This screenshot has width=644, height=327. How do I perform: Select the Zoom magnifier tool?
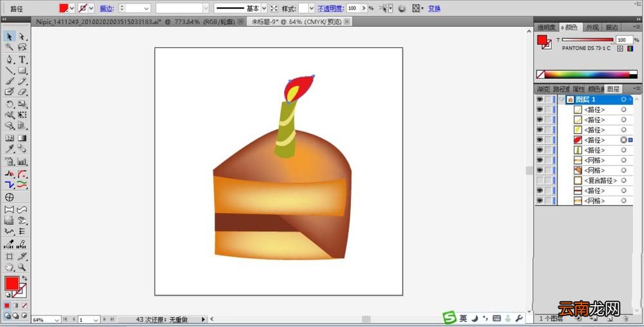(22, 268)
